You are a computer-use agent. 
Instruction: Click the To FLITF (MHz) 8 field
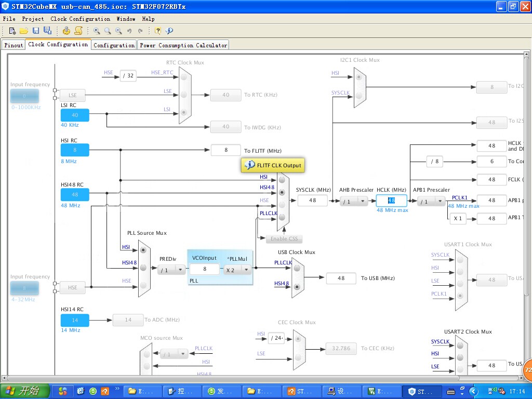point(226,150)
